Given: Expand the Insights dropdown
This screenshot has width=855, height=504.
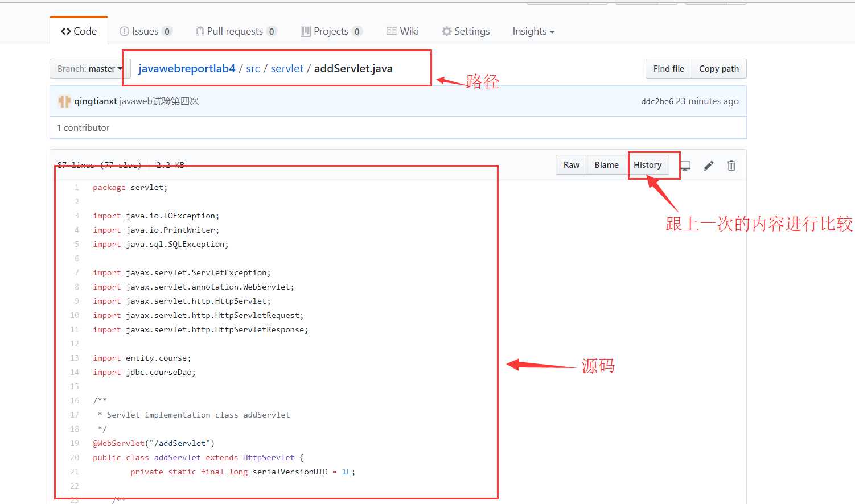Looking at the screenshot, I should point(533,31).
